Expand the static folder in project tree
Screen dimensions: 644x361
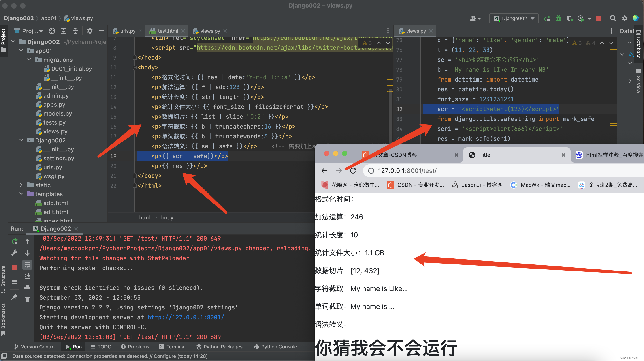[21, 185]
